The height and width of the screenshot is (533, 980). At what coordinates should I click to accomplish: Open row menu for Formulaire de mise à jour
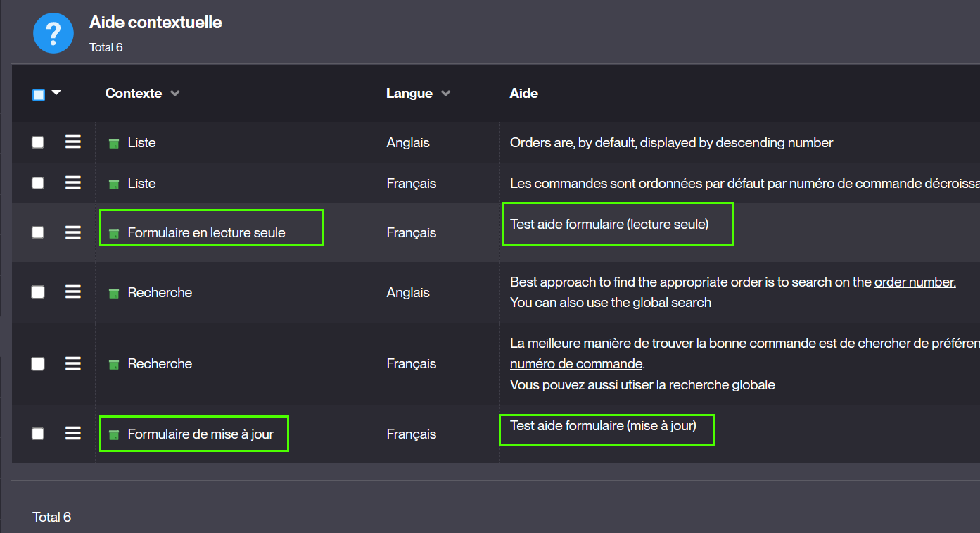[73, 434]
